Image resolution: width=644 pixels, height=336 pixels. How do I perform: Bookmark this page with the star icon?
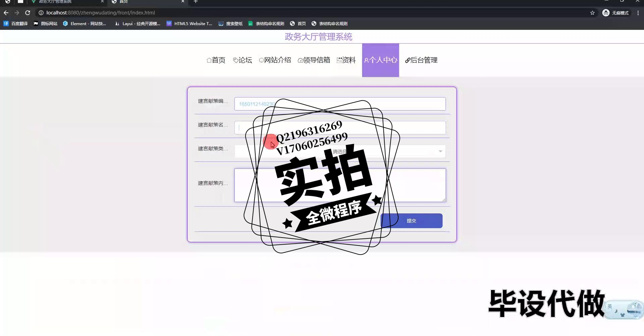(x=592, y=13)
